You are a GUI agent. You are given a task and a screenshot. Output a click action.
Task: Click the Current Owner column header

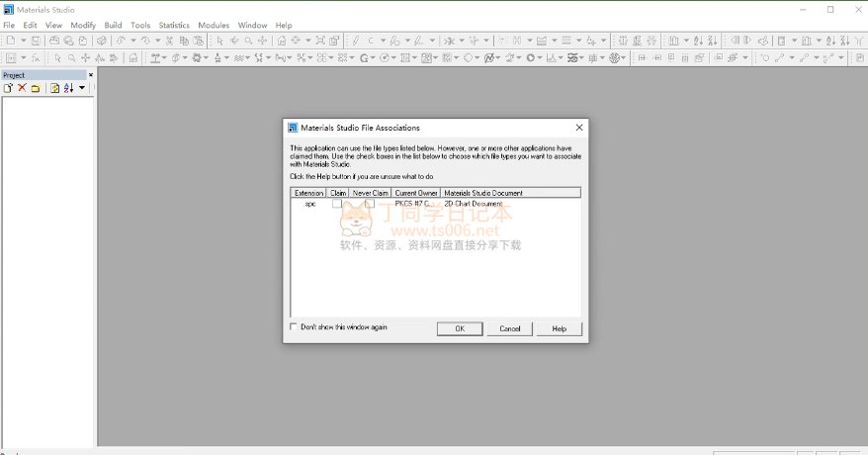click(x=416, y=193)
